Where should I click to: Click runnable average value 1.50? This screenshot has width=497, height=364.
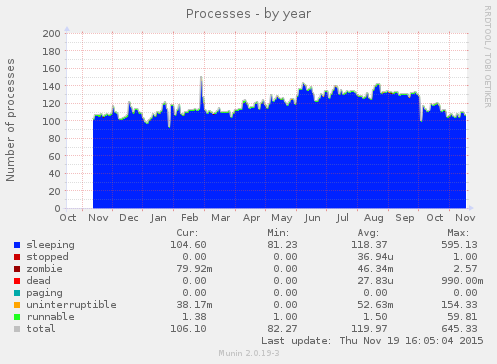pyautogui.click(x=375, y=317)
